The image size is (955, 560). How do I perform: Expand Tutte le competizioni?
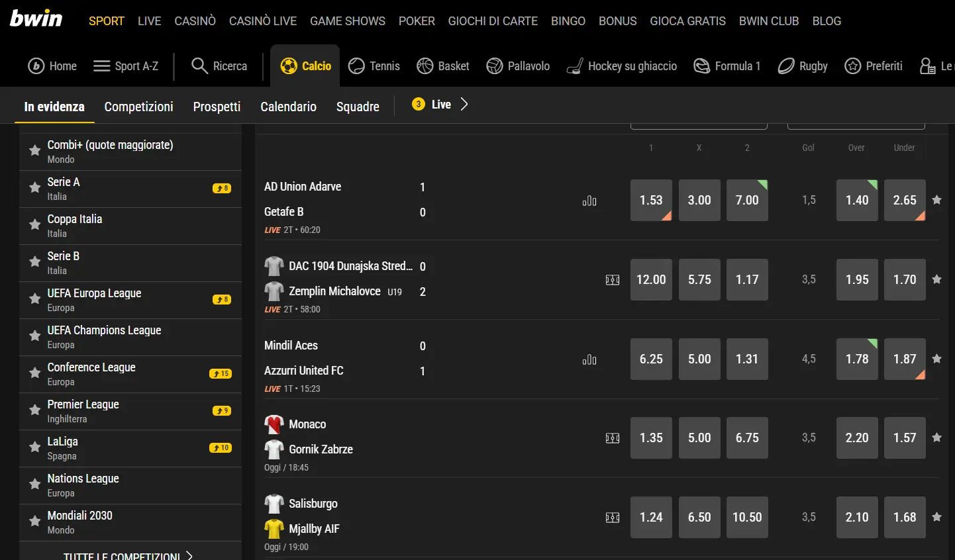click(128, 555)
